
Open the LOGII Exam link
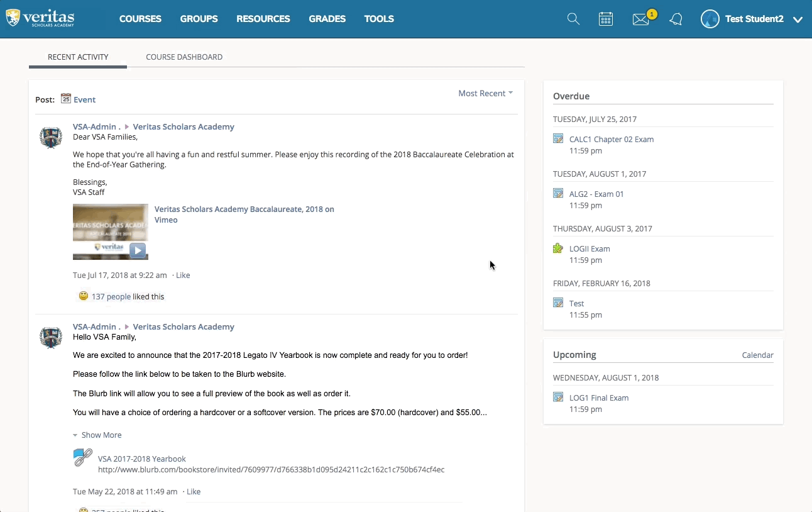pos(590,248)
